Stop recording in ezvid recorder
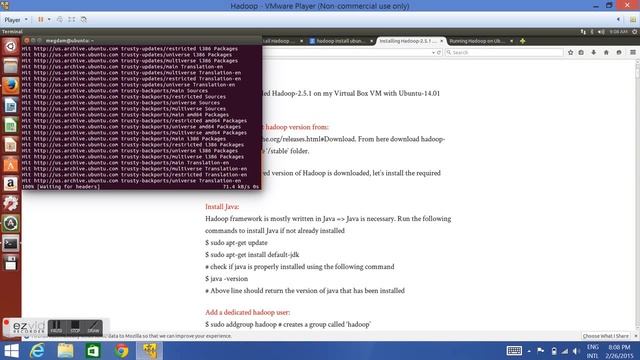640x360 pixels. [75, 328]
